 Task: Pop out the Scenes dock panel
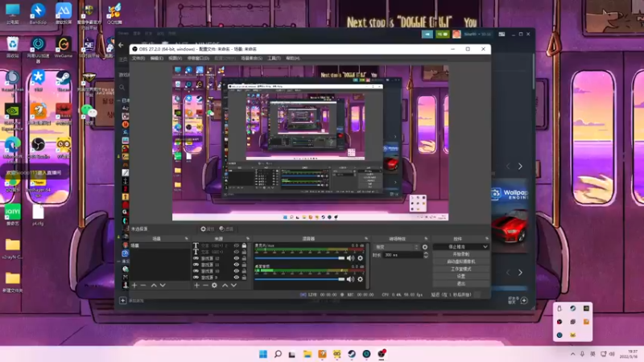[187, 238]
